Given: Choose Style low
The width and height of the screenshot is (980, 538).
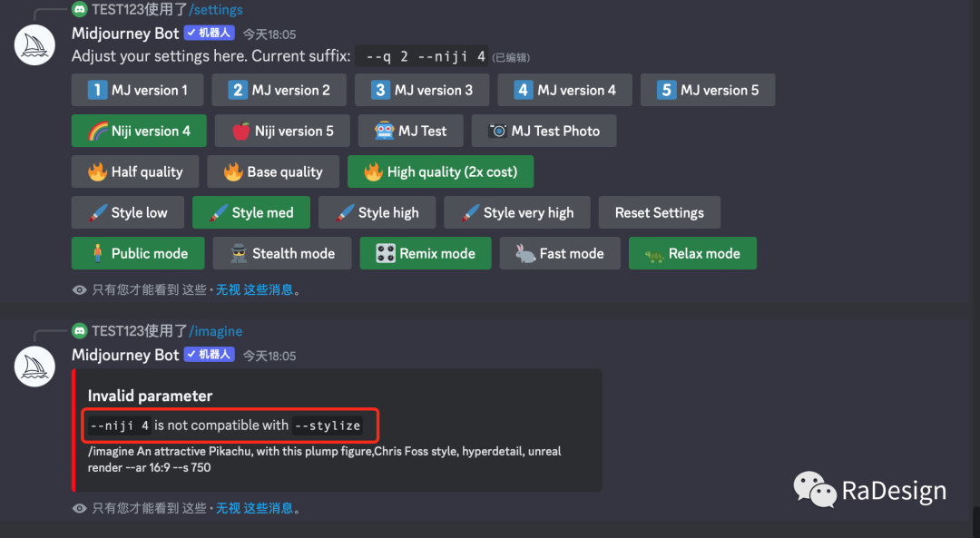Looking at the screenshot, I should 128,212.
